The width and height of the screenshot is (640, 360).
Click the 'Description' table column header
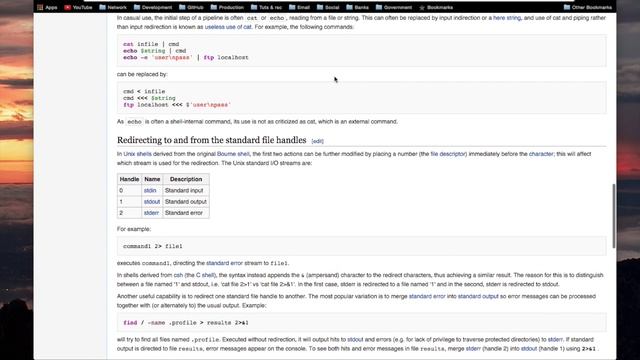186,179
